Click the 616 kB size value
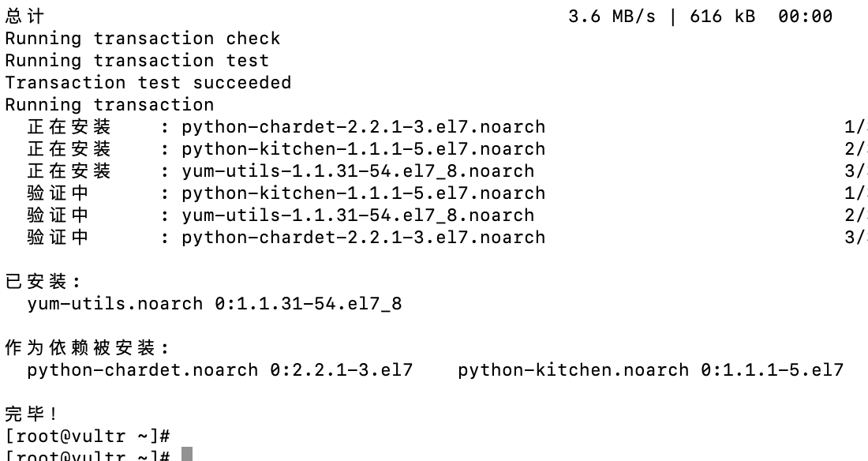 (x=722, y=17)
